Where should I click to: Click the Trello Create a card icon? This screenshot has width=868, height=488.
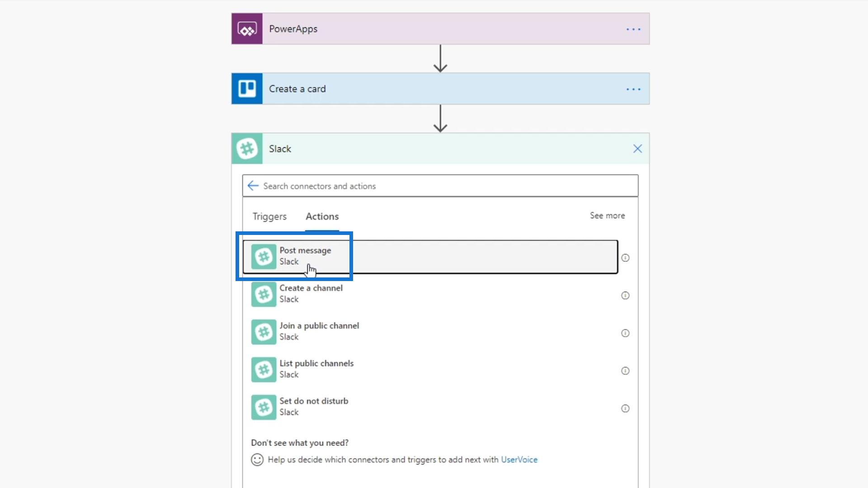[x=247, y=89]
